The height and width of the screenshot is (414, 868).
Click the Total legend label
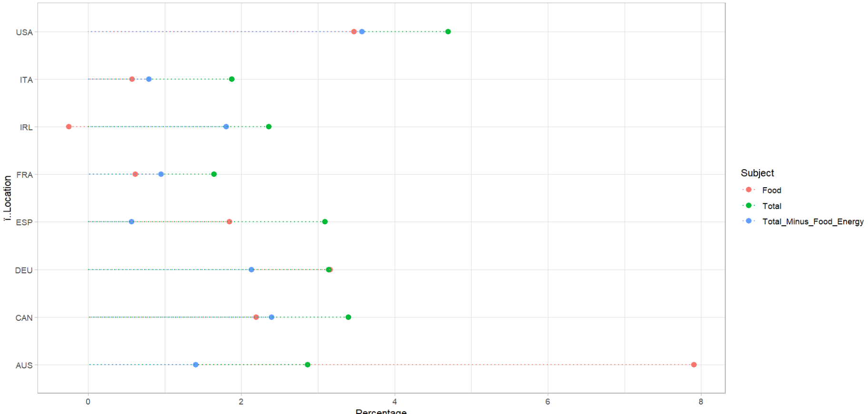point(771,206)
